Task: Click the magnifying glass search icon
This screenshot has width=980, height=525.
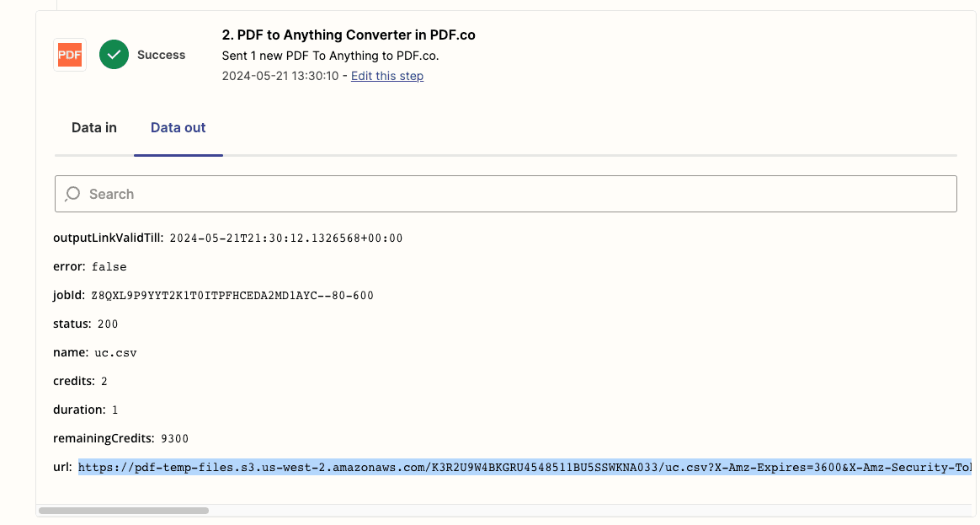Action: point(74,193)
